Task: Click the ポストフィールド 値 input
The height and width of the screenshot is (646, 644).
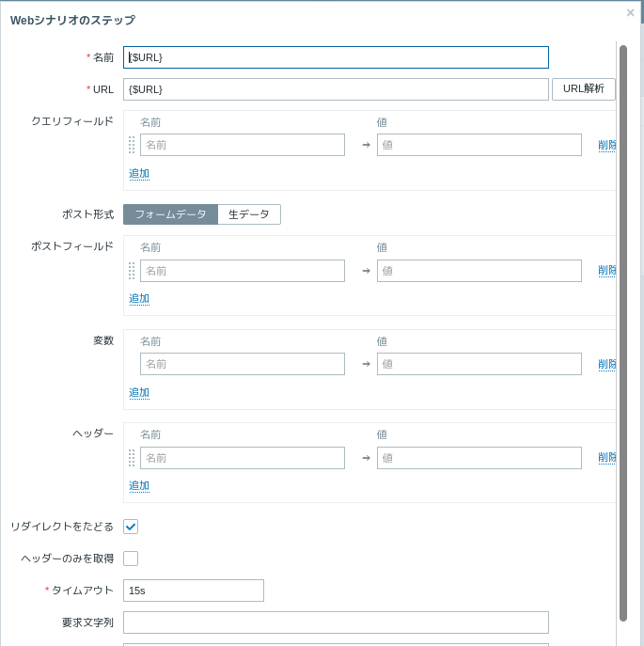Action: (479, 271)
